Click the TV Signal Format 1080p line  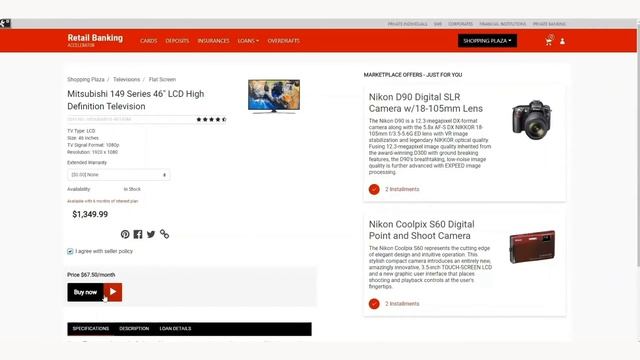[93, 145]
